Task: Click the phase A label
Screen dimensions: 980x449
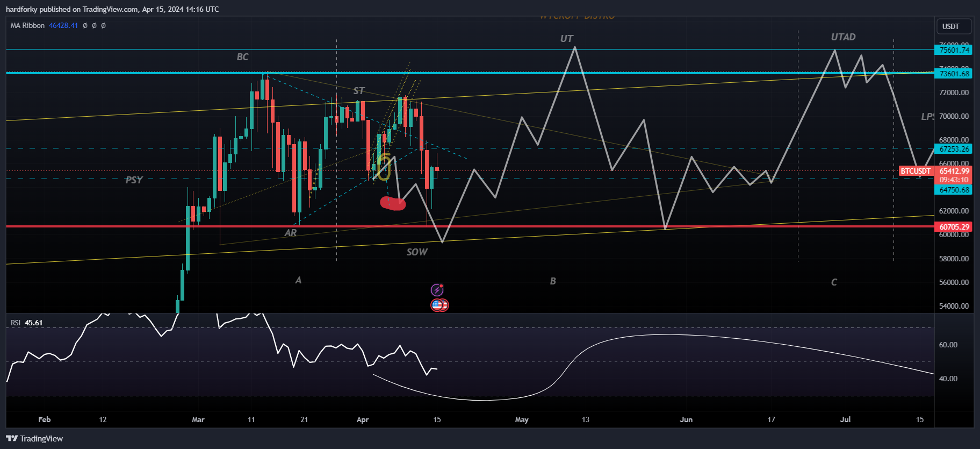Action: tap(299, 280)
